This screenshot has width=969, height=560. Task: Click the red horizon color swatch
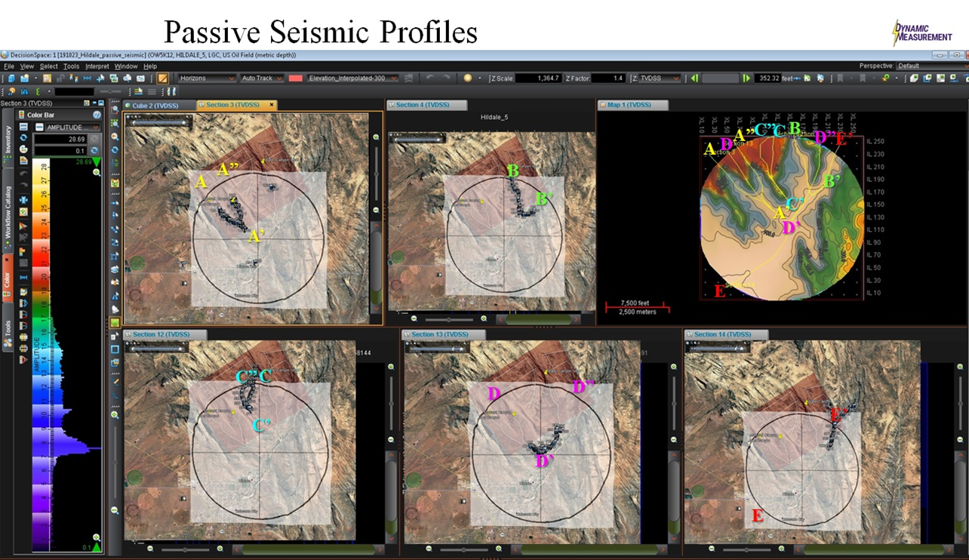[296, 78]
